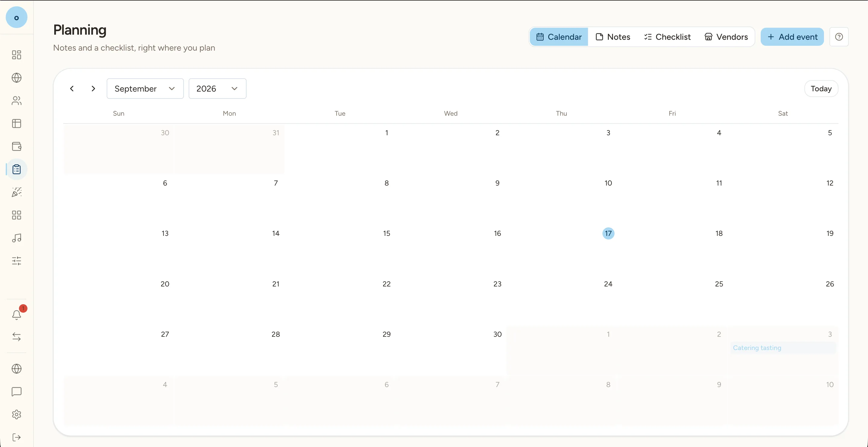The width and height of the screenshot is (868, 447).
Task: Open the four-squares grid icon
Action: 17,215
